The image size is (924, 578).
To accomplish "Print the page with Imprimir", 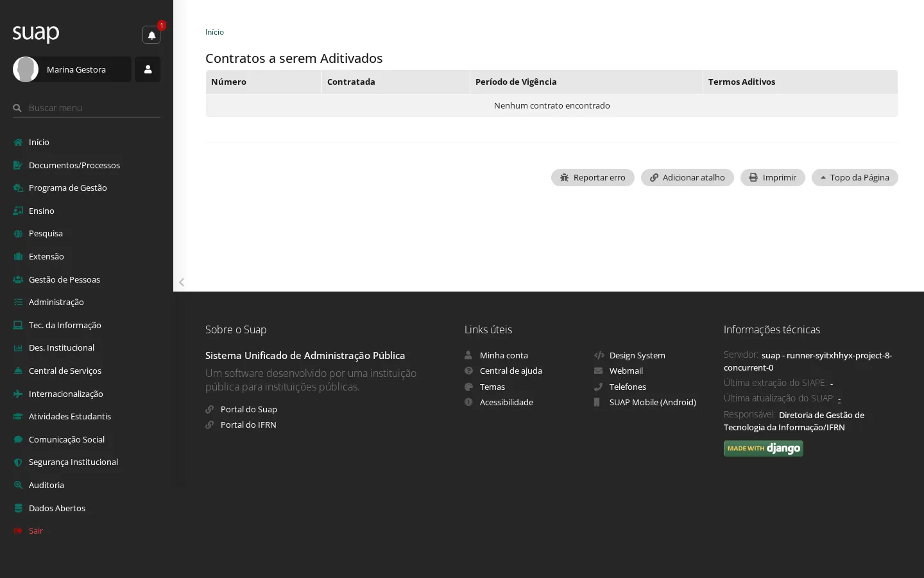I will click(x=773, y=177).
